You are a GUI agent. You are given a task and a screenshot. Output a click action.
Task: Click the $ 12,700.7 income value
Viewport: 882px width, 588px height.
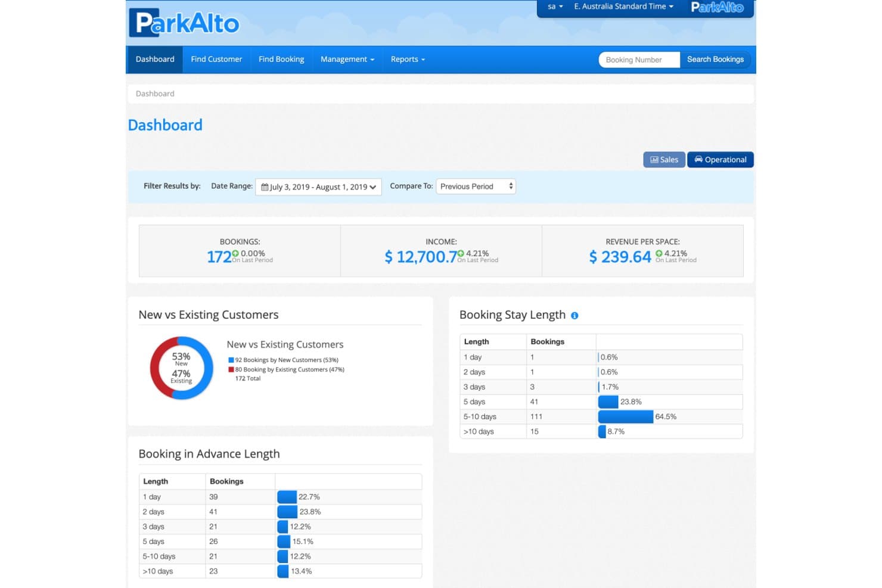421,257
